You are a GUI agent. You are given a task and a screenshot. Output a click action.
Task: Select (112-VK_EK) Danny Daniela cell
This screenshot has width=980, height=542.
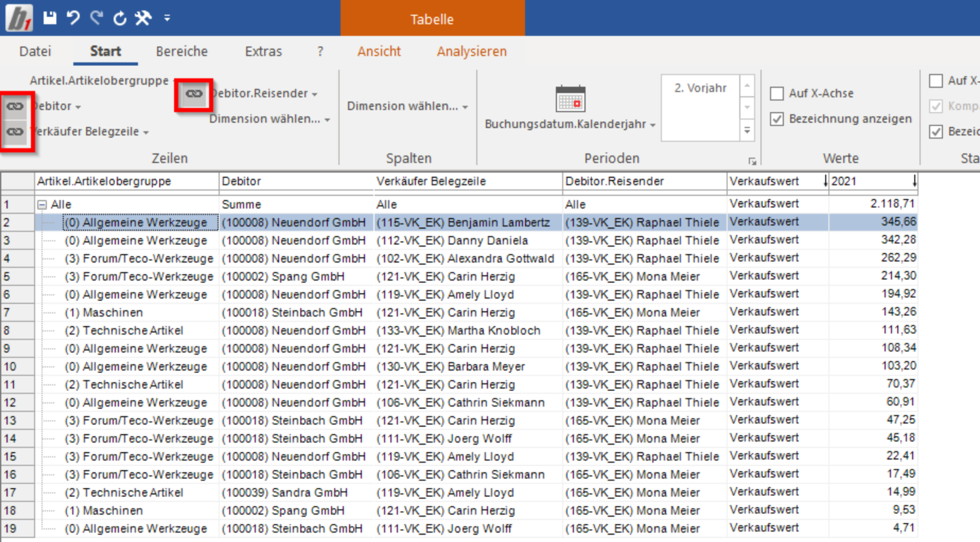pyautogui.click(x=468, y=240)
